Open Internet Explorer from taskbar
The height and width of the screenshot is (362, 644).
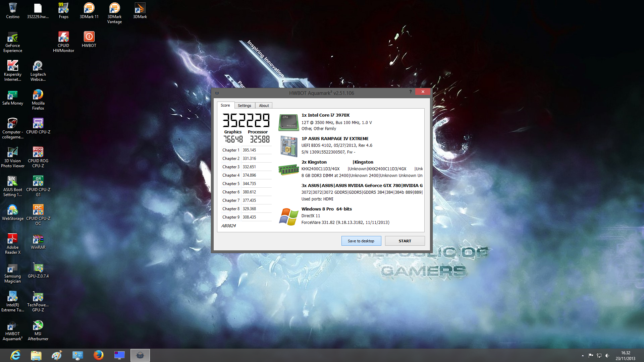coord(15,355)
